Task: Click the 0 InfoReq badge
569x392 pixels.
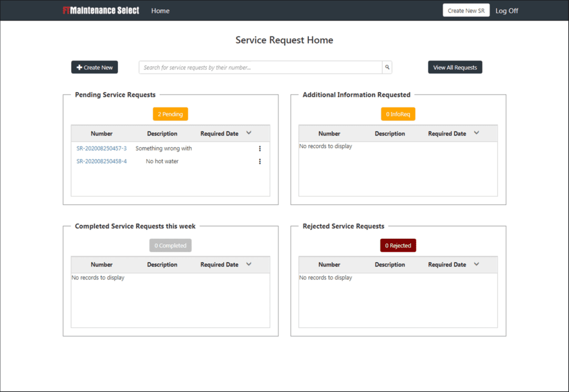Action: click(398, 114)
